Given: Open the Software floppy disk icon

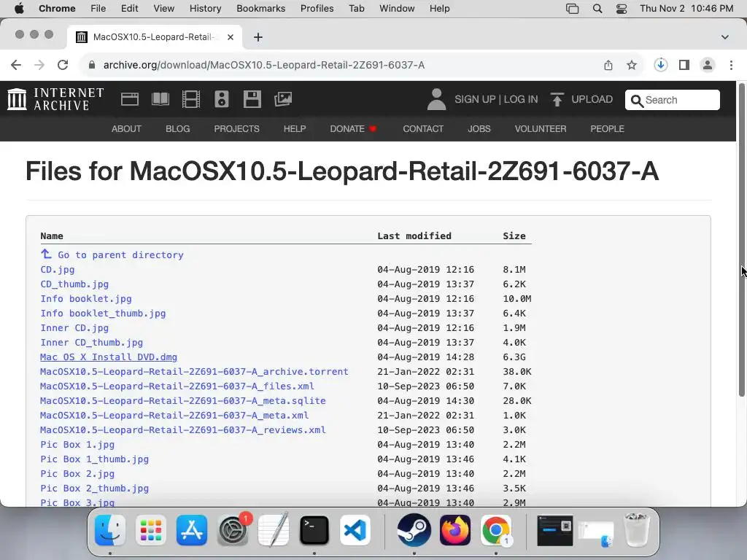Looking at the screenshot, I should coord(252,99).
